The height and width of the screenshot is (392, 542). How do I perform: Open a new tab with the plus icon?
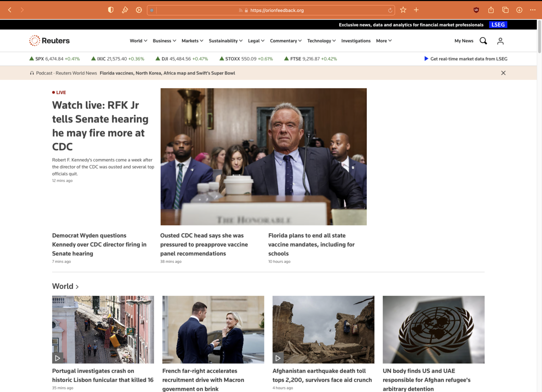point(416,10)
